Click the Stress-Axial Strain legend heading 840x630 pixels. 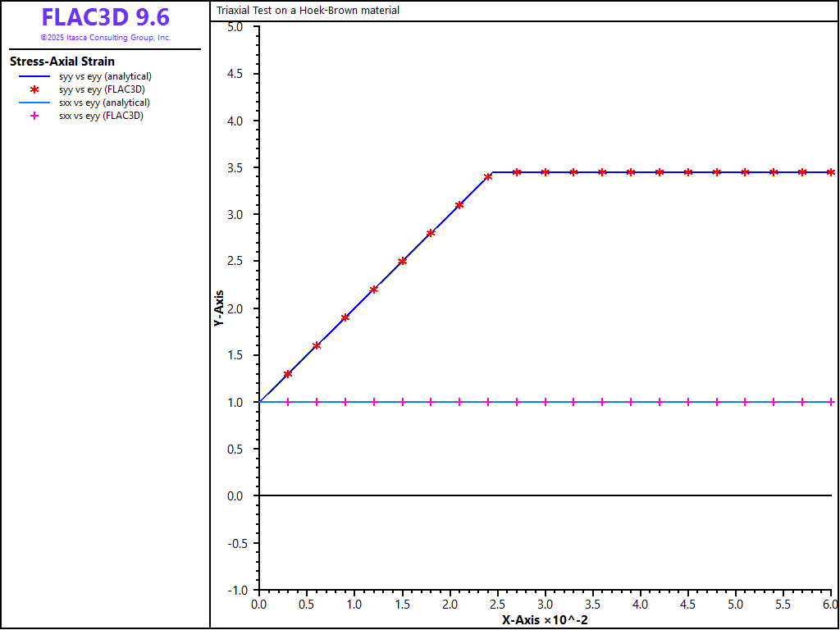click(62, 62)
